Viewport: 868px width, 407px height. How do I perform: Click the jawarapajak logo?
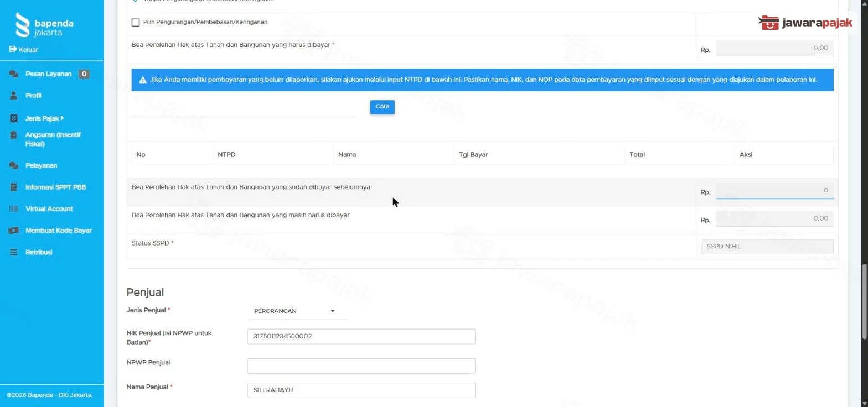(x=805, y=23)
